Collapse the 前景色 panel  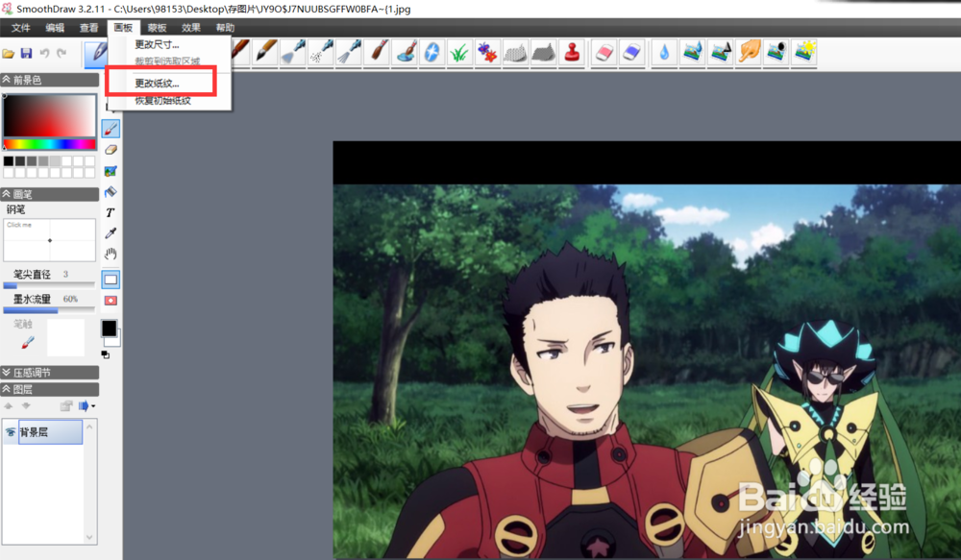point(6,80)
